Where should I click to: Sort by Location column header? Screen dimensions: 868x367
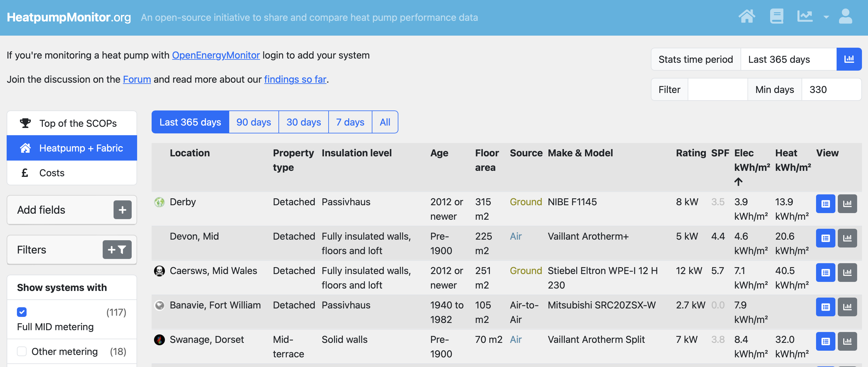[190, 153]
